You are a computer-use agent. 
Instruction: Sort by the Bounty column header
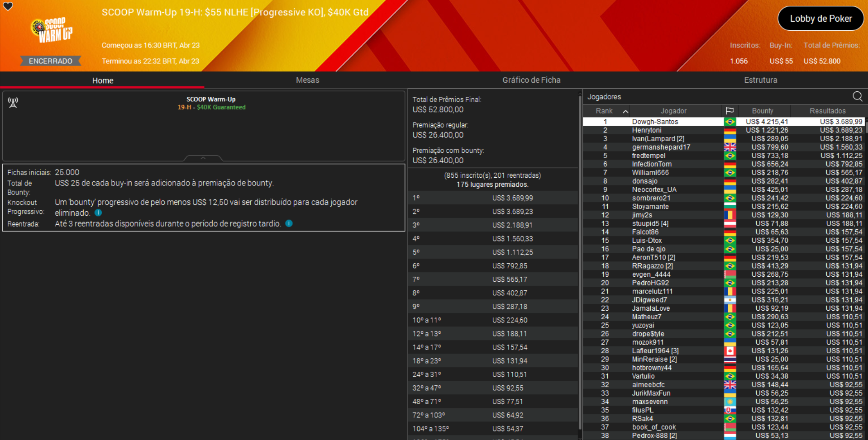[763, 111]
